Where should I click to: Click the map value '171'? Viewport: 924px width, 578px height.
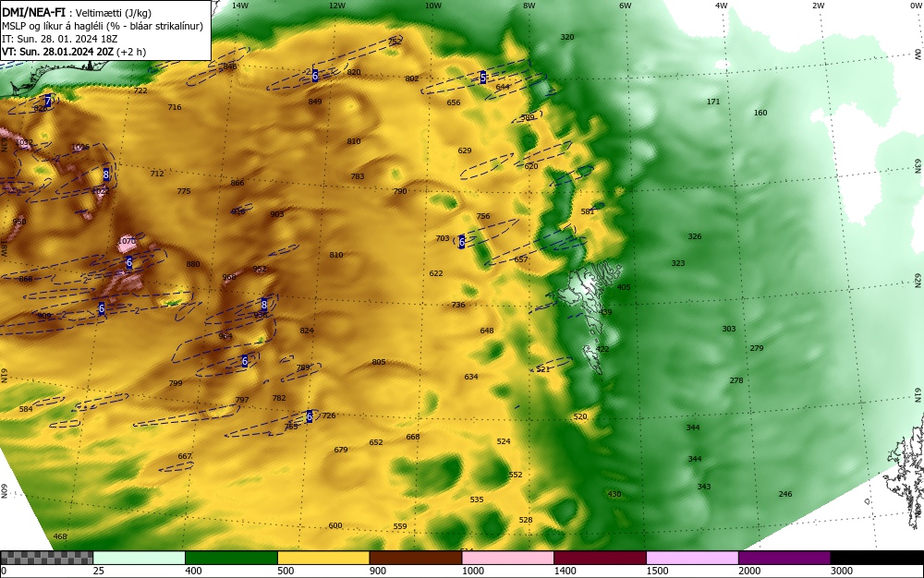tap(713, 102)
